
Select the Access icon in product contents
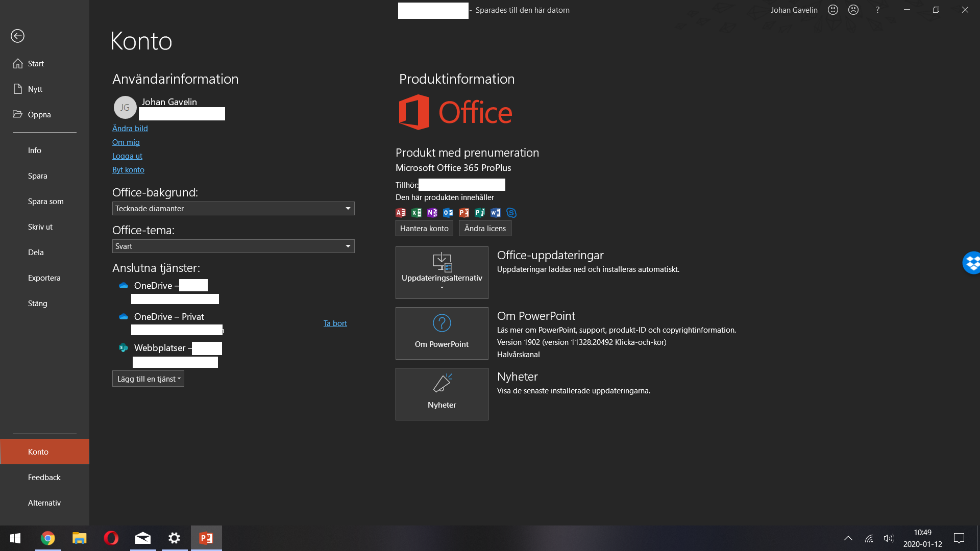click(401, 213)
